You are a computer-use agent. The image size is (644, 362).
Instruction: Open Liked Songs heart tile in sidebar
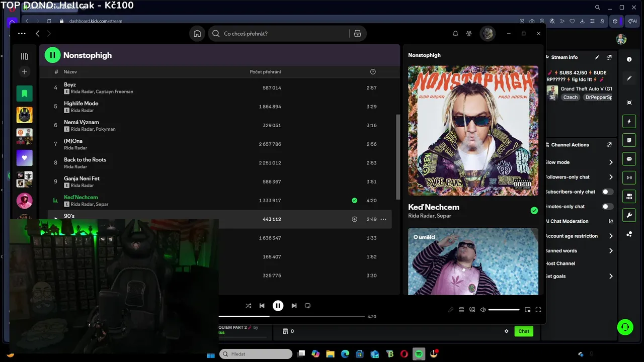point(24,158)
